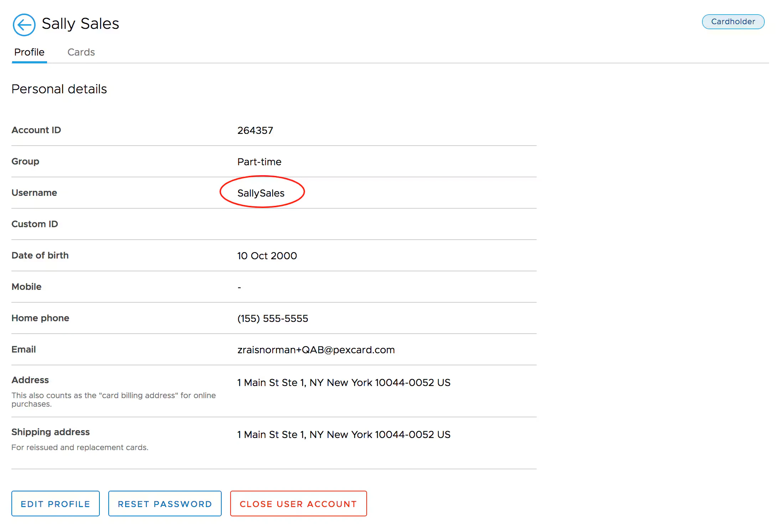
Task: Click the SallySales username value
Action: tap(261, 193)
